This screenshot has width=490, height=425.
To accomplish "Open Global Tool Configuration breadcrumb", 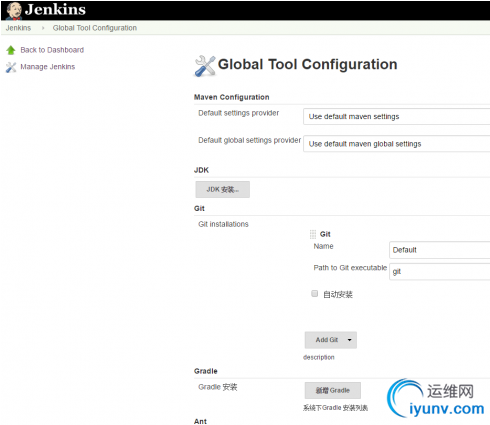I will tap(95, 28).
